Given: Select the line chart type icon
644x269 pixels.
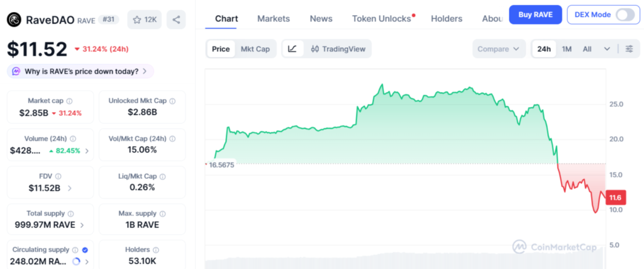Looking at the screenshot, I should pos(293,49).
